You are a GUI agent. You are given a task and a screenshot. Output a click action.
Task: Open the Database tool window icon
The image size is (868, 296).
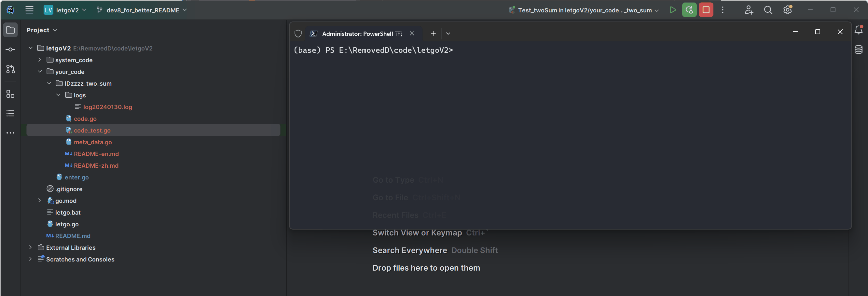pyautogui.click(x=858, y=49)
